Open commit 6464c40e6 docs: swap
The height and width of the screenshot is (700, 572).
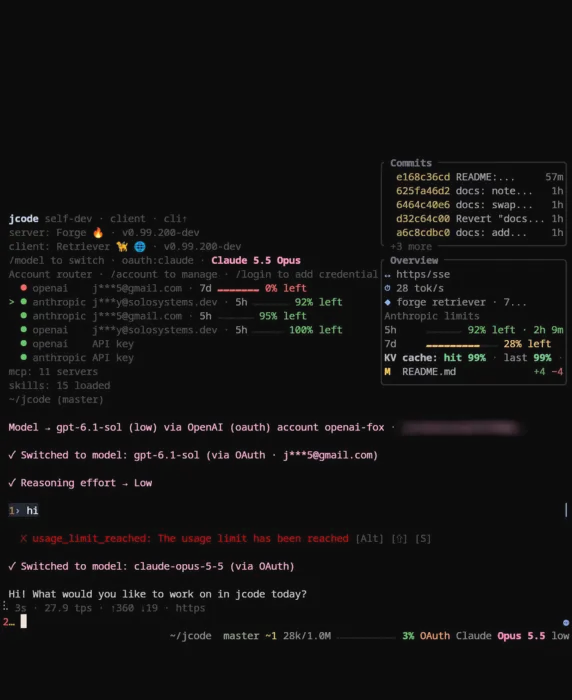[479, 204]
